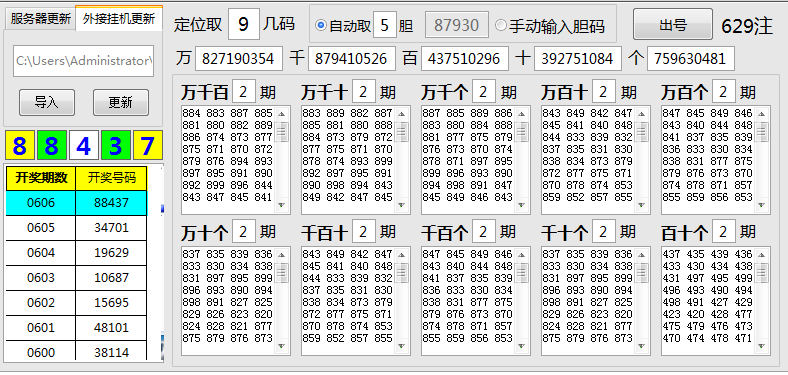
Task: Click the 万百个 期 number box
Action: tap(724, 92)
